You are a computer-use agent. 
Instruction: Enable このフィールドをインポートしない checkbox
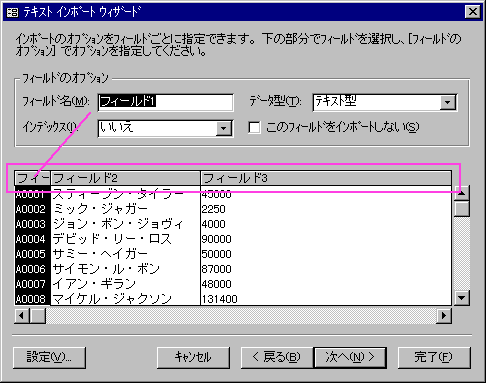[255, 127]
